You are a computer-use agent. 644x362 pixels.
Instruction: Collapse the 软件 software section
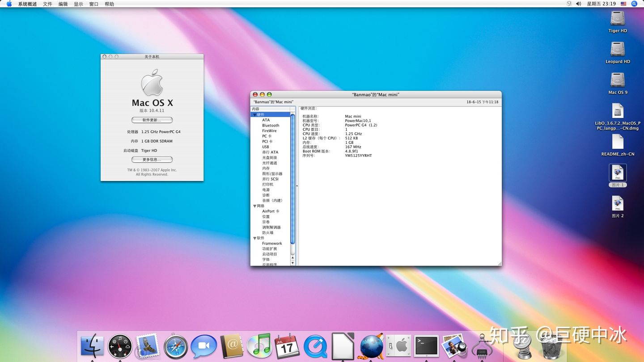click(x=255, y=238)
